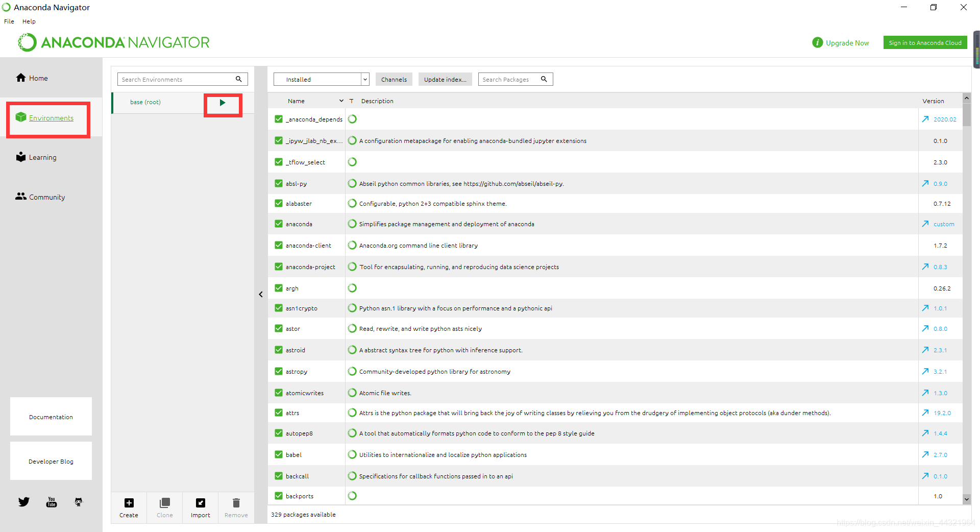Create a new environment

(x=129, y=507)
